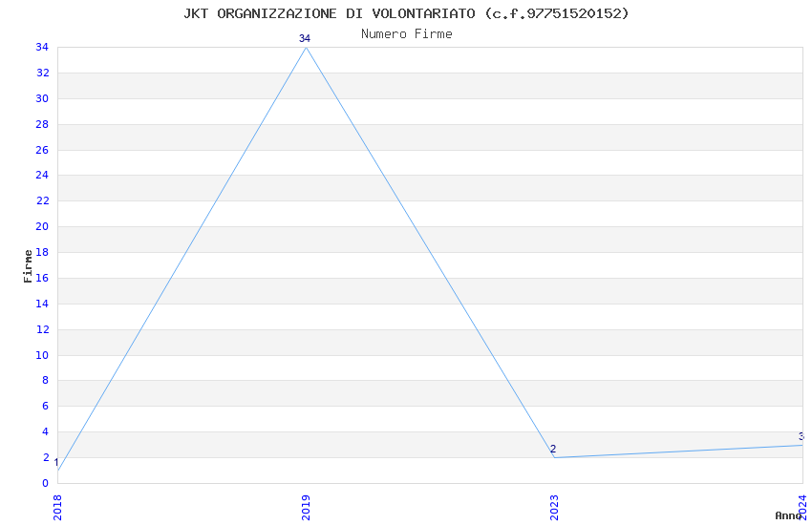Screen dimensions: 812x525
Task: Click the data label 34 at peak
Action: pos(305,38)
